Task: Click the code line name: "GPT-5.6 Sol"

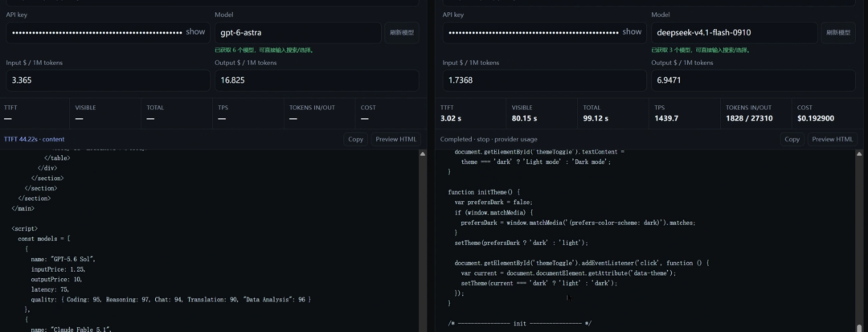Action: (63, 259)
